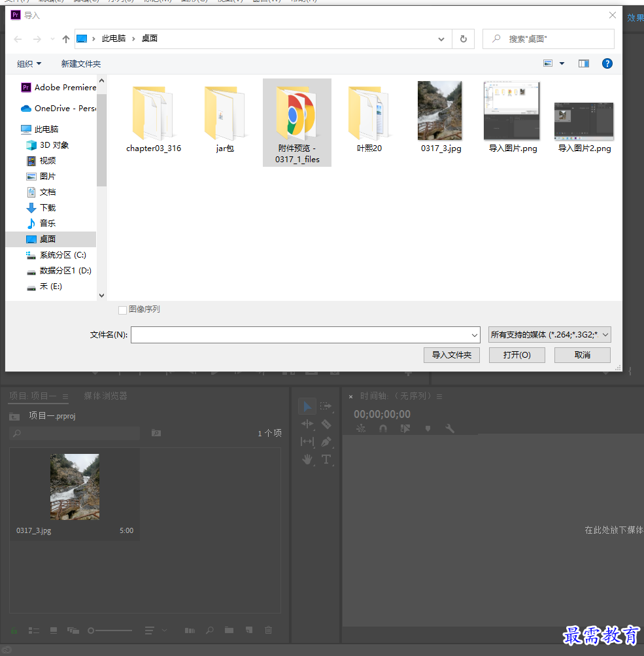Click refresh icon beside address bar

click(464, 39)
